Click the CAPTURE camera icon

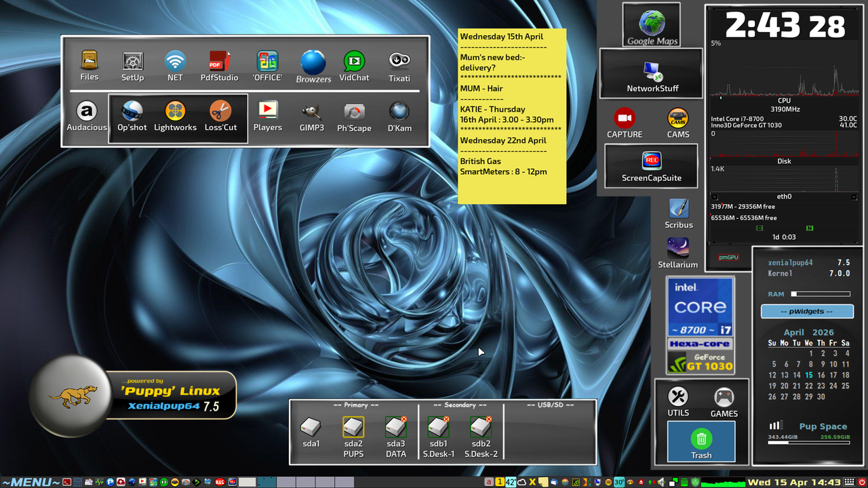click(x=624, y=118)
